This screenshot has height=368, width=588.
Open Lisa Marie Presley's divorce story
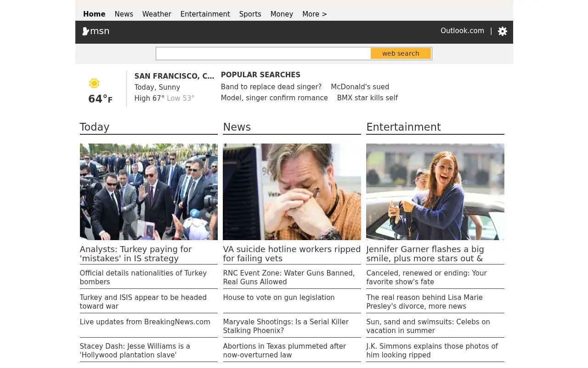click(424, 302)
